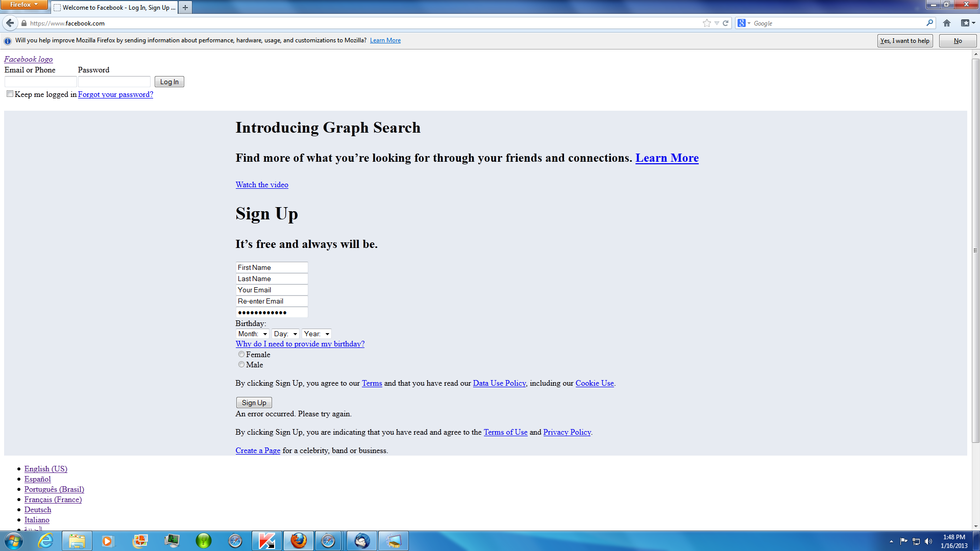Reload the page with the refresh icon
Screen dimensions: 980x551
(x=725, y=23)
